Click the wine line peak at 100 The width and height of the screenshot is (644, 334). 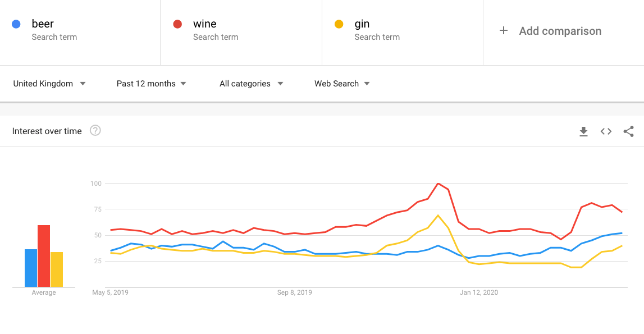click(437, 184)
